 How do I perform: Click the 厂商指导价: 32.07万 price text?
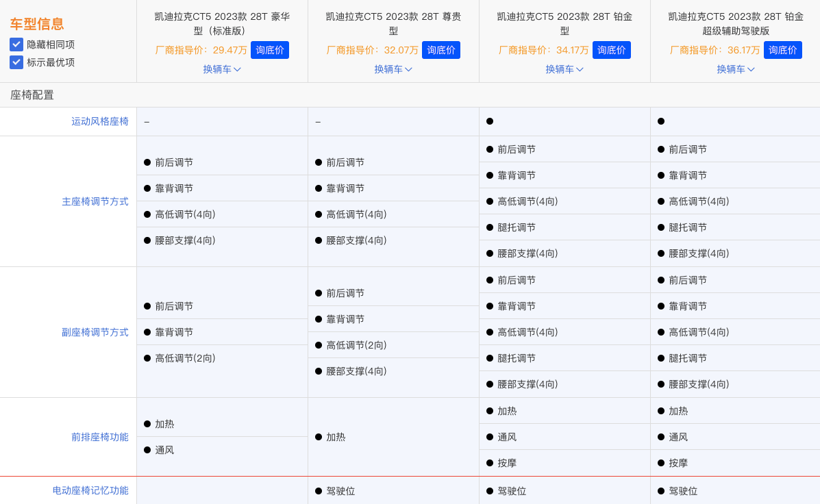(373, 50)
